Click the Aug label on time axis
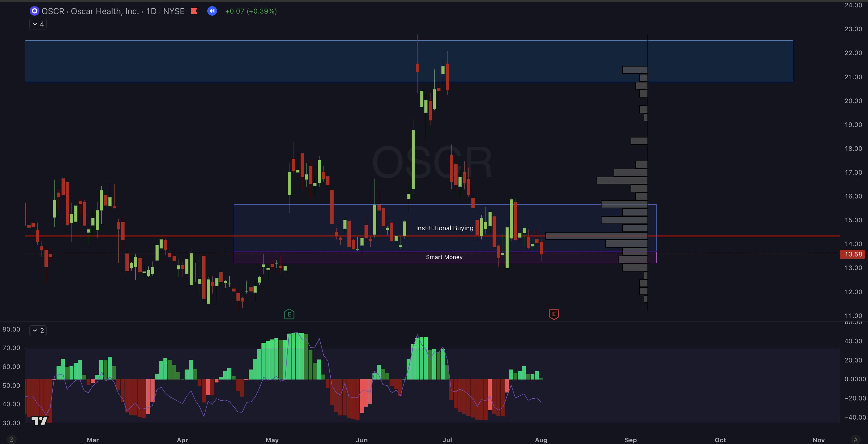 [541, 440]
